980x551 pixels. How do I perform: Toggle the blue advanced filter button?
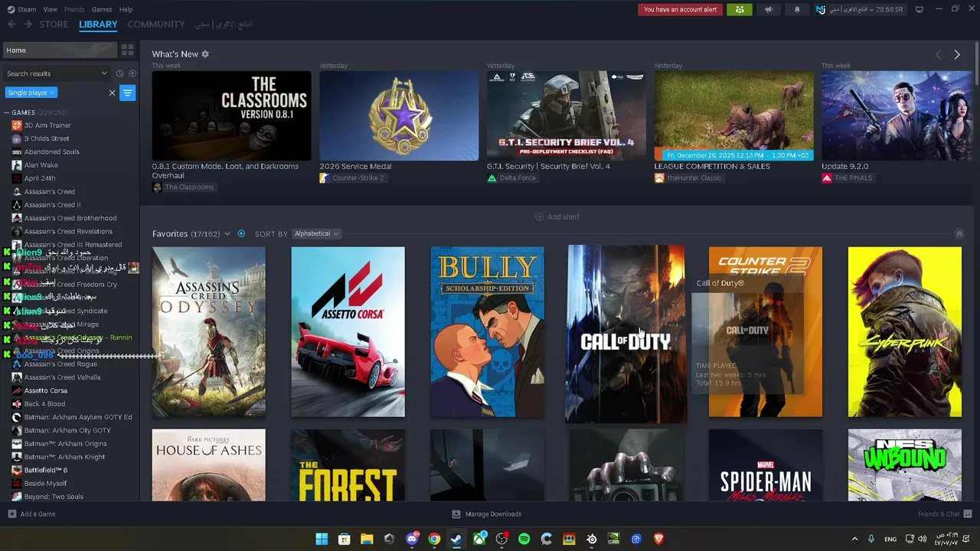point(128,93)
